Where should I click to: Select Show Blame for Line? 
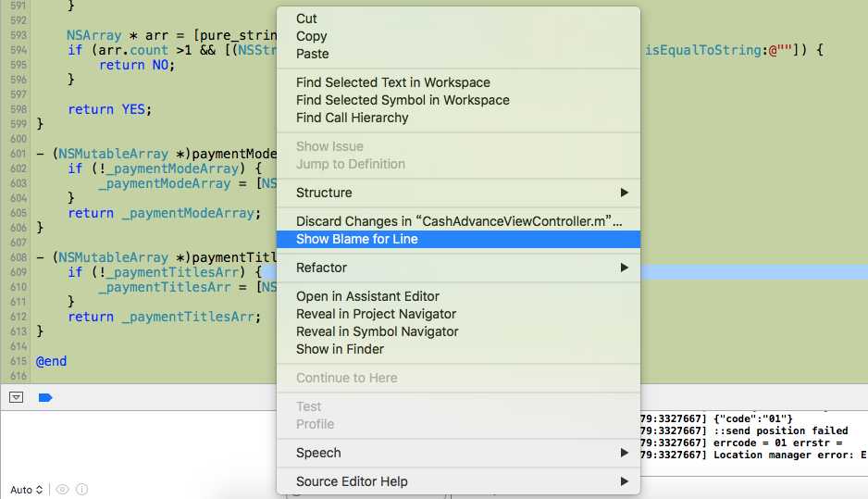click(x=357, y=239)
